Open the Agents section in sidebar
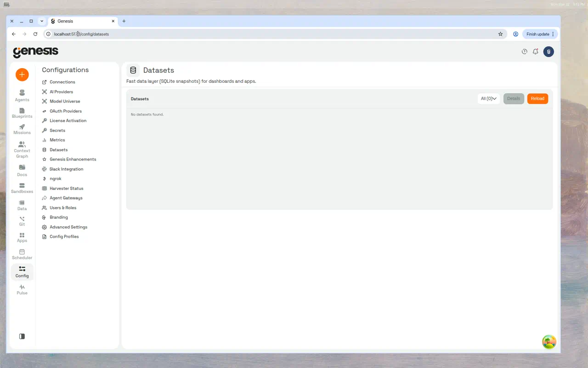Viewport: 588px width, 368px height. pyautogui.click(x=22, y=96)
